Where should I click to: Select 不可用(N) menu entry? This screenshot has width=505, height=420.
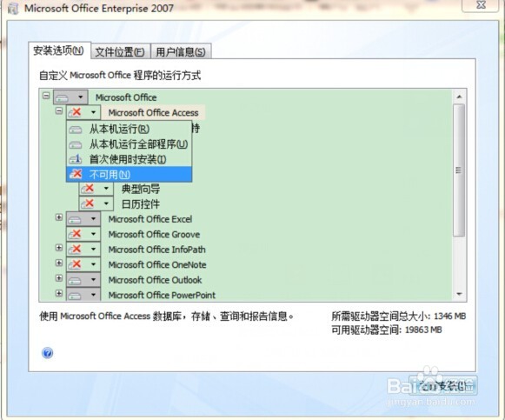[x=129, y=175]
